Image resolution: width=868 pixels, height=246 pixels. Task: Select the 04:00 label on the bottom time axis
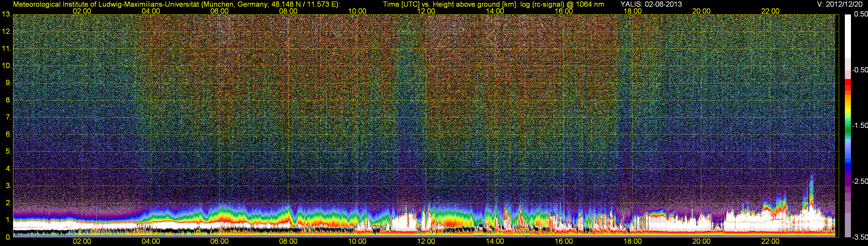[151, 241]
